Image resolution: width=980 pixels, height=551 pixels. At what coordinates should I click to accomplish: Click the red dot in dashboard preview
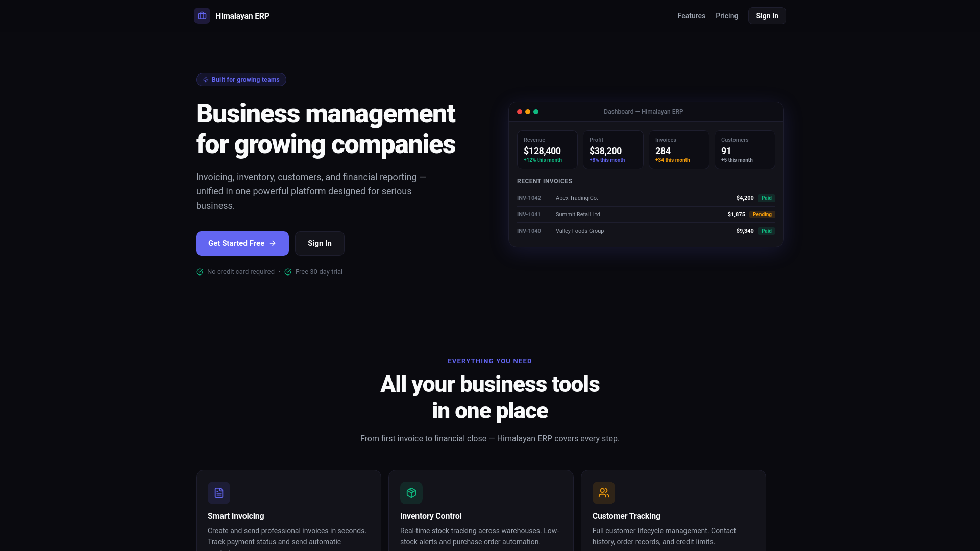[520, 112]
